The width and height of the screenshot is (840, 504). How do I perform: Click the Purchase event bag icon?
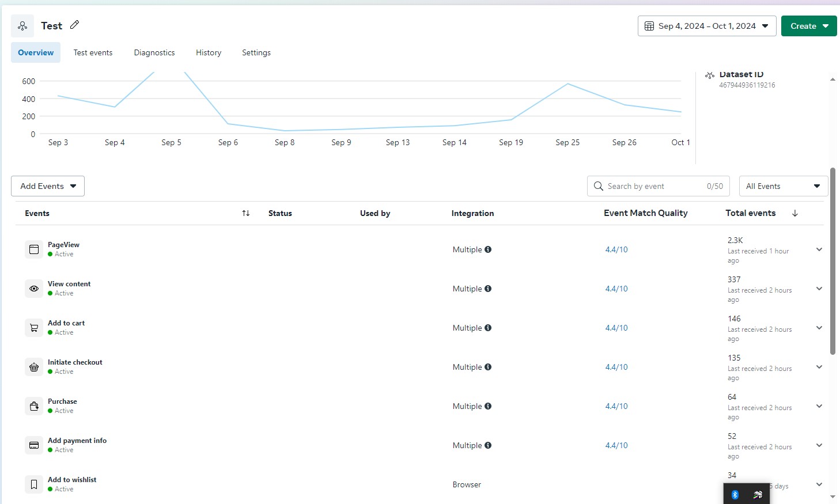pyautogui.click(x=34, y=406)
